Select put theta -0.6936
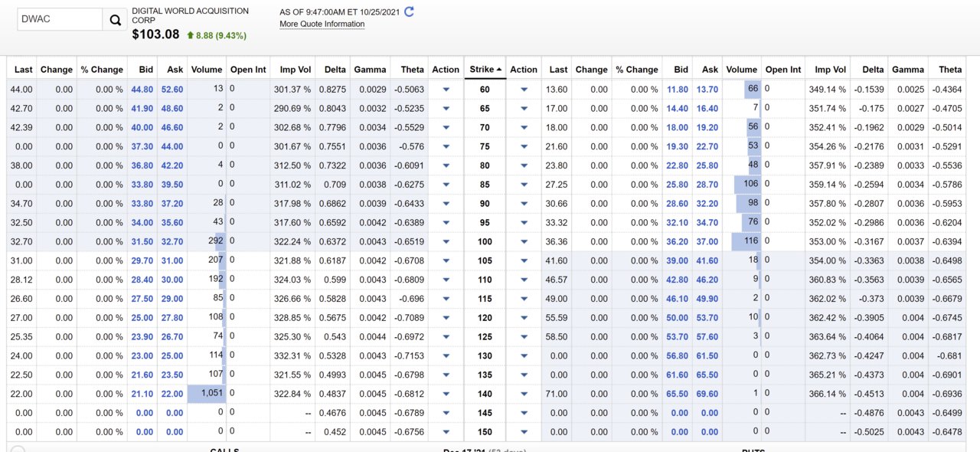The image size is (980, 452). click(x=948, y=394)
